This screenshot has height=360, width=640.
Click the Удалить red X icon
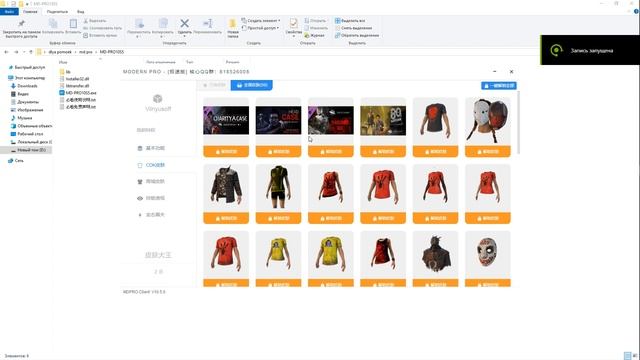point(184,23)
